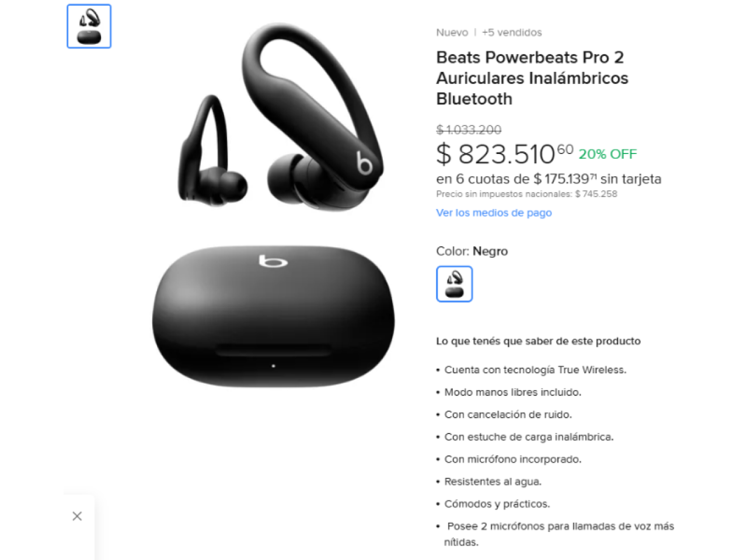Screen dimensions: 747x560
Task: Click the '+5 vendidos' text
Action: pyautogui.click(x=512, y=33)
